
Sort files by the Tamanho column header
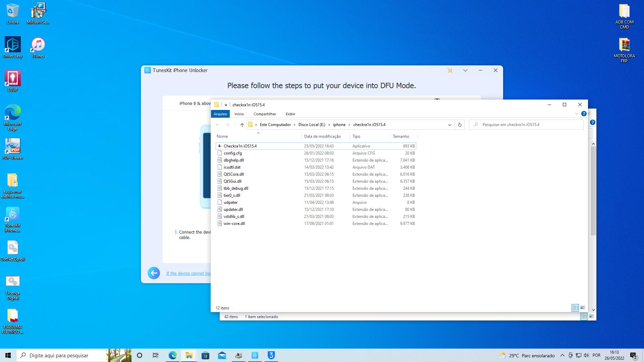pos(401,136)
